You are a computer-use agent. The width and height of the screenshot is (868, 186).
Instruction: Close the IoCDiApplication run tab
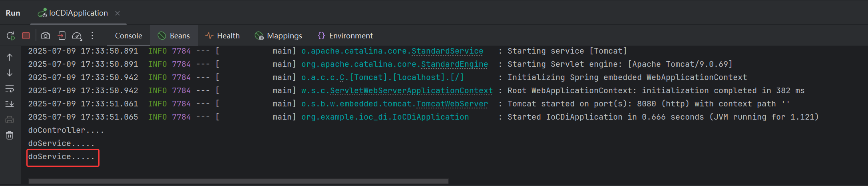pos(117,13)
